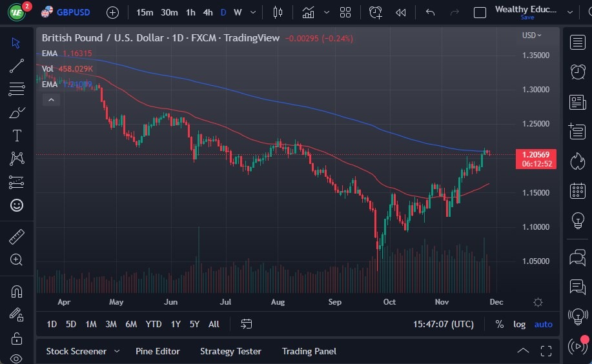Open the USD currency dropdown

click(531, 35)
